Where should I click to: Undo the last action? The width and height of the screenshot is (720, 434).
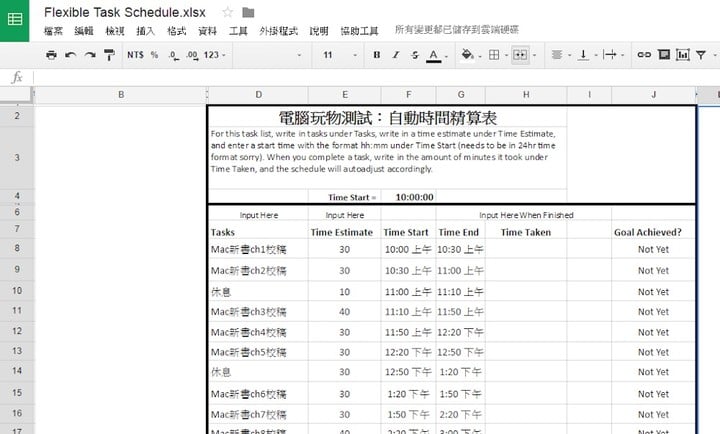point(71,55)
